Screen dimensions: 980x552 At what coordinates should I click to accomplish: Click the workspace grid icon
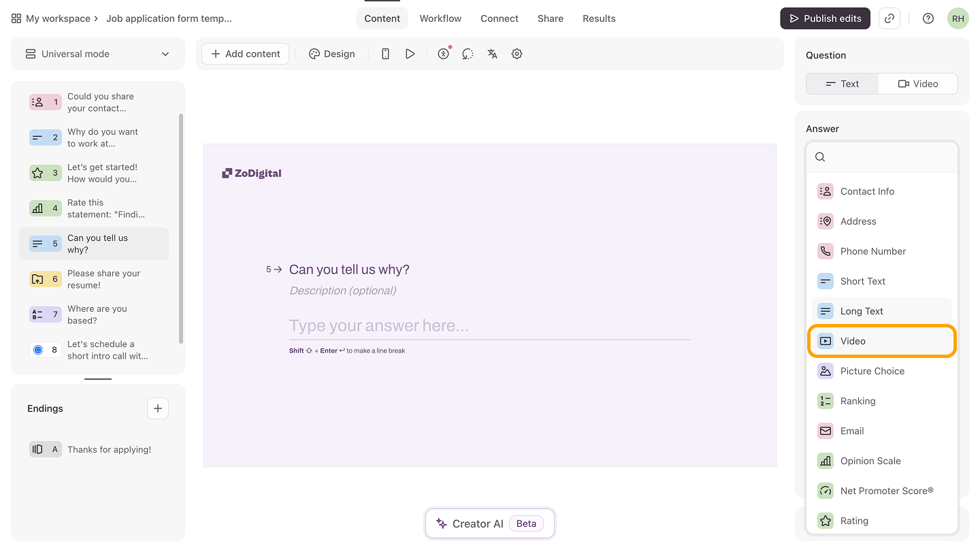(x=16, y=18)
